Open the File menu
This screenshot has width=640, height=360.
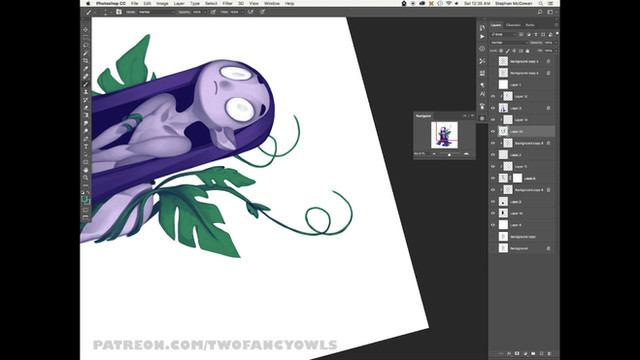click(x=134, y=3)
